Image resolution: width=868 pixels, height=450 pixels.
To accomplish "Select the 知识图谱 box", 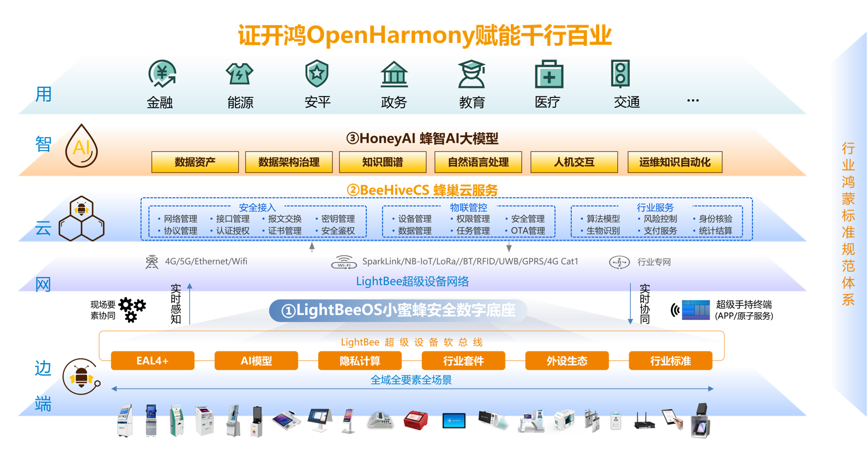I will point(382,162).
